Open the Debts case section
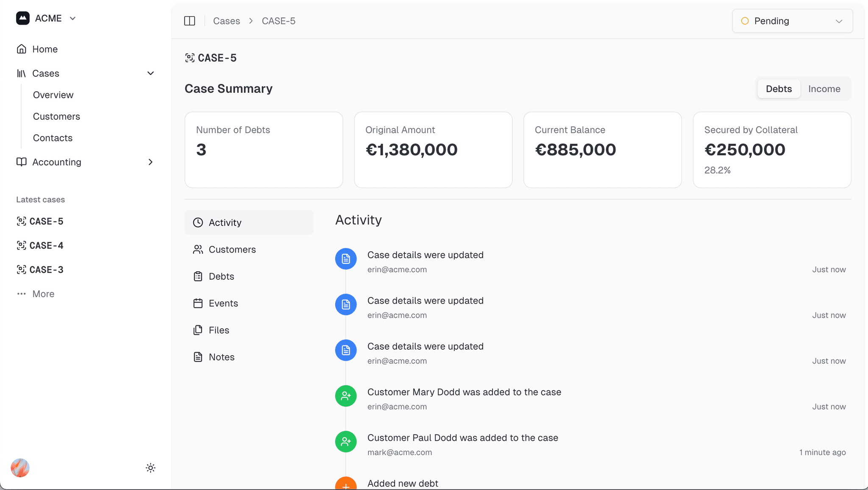Image resolution: width=868 pixels, height=490 pixels. [249, 276]
